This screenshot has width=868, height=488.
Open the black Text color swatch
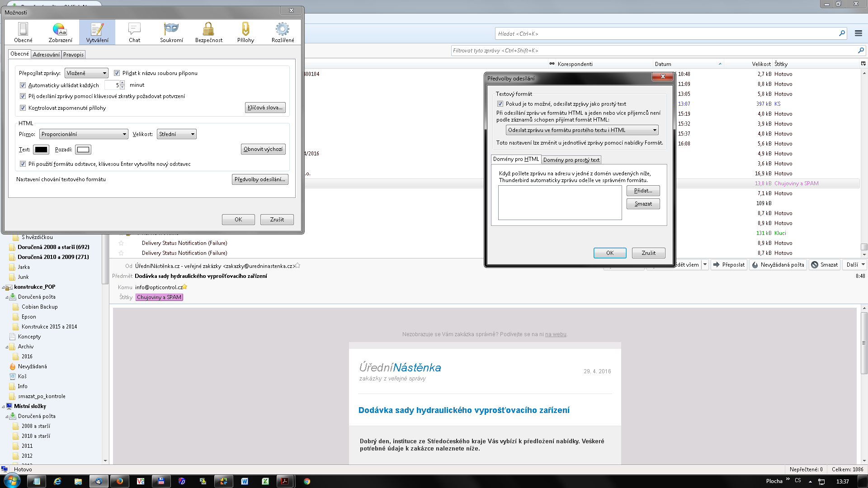41,150
